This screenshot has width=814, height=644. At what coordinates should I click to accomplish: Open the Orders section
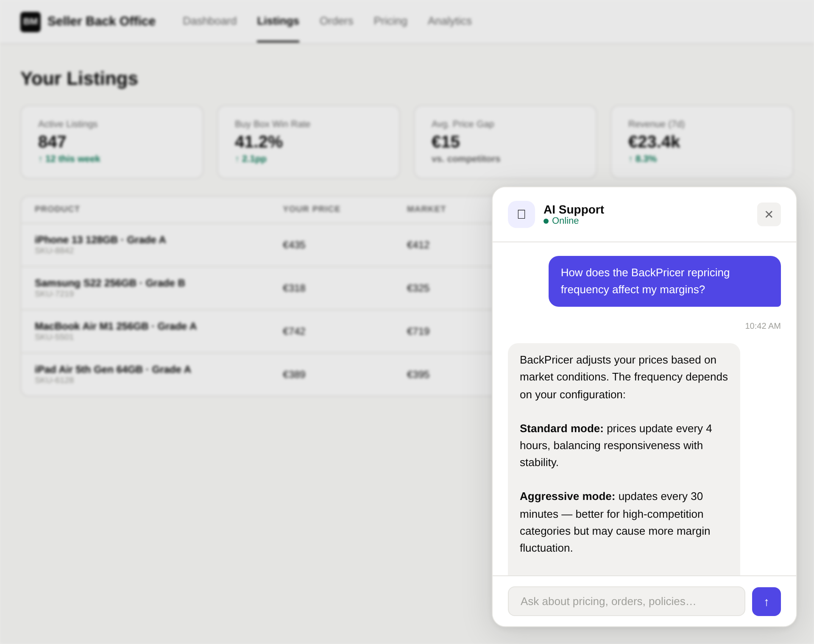click(x=336, y=21)
